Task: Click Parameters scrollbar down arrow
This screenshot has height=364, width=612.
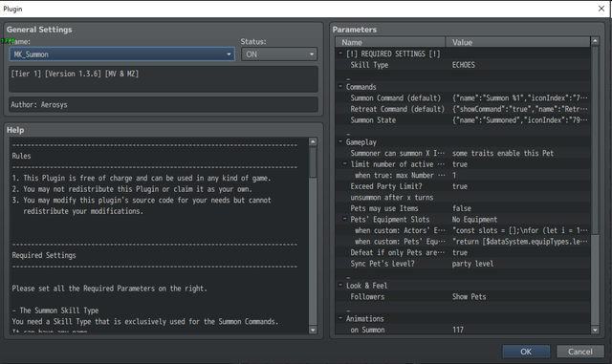Action: coord(595,330)
